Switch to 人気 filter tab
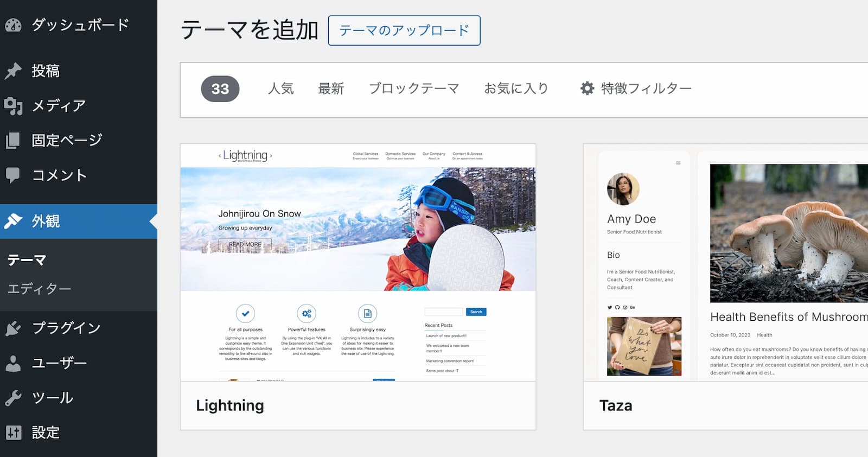Viewport: 868px width, 457px height. coord(281,88)
